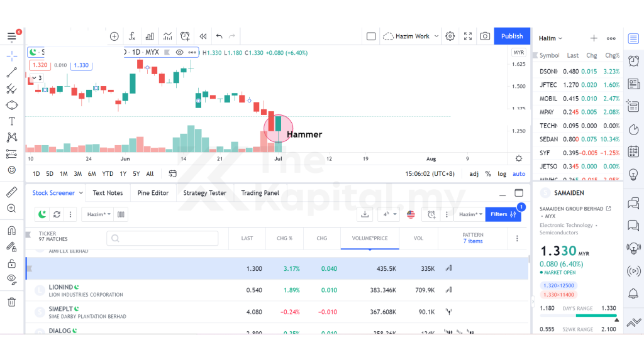The height and width of the screenshot is (362, 644).
Task: Open the Halim watchlist dropdown
Action: 551,38
